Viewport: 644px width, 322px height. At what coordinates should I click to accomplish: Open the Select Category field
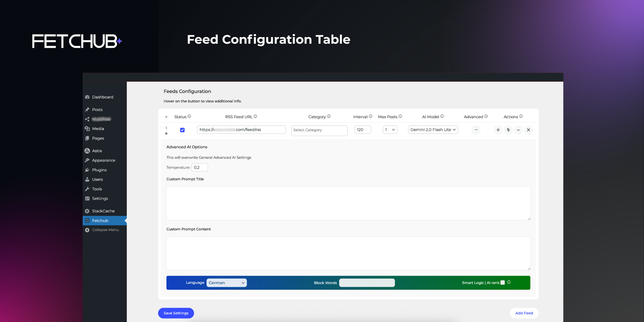click(x=319, y=130)
